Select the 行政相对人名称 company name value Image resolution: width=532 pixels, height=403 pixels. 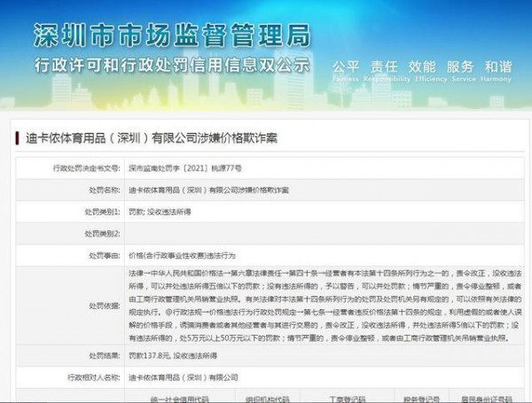[184, 377]
